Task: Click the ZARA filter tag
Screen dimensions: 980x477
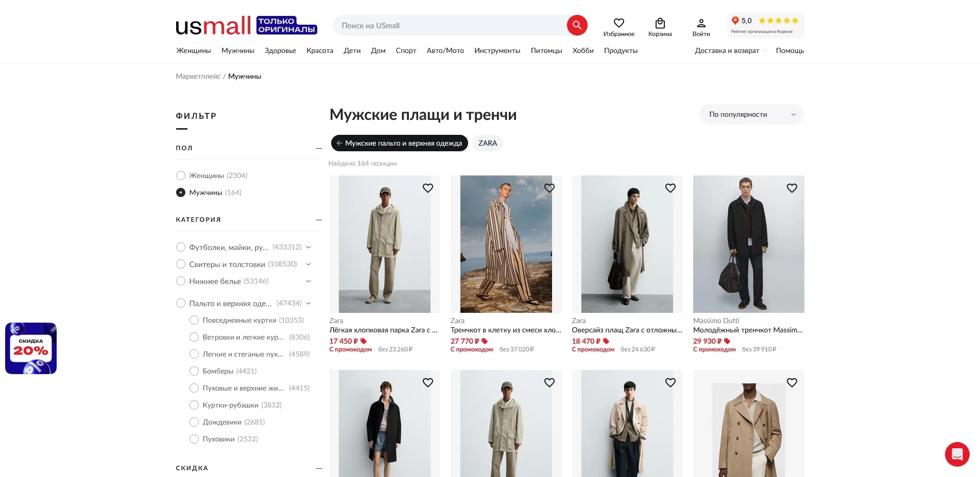Action: (487, 143)
